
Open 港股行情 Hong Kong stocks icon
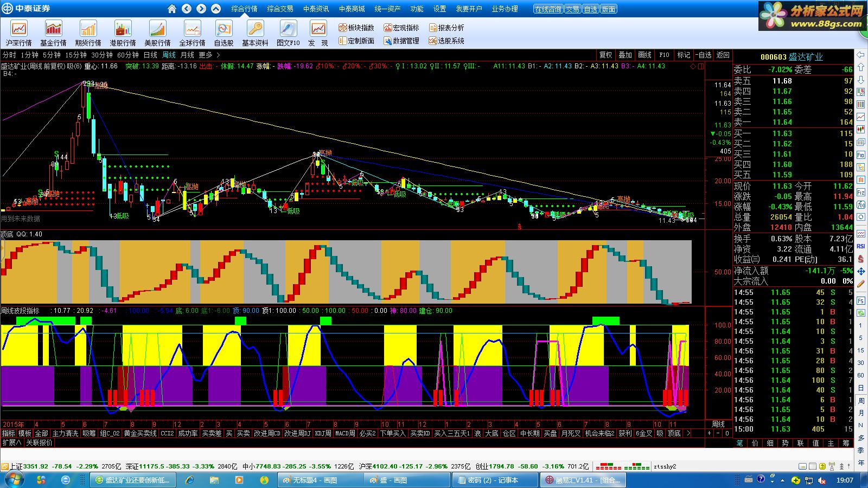[x=123, y=33]
